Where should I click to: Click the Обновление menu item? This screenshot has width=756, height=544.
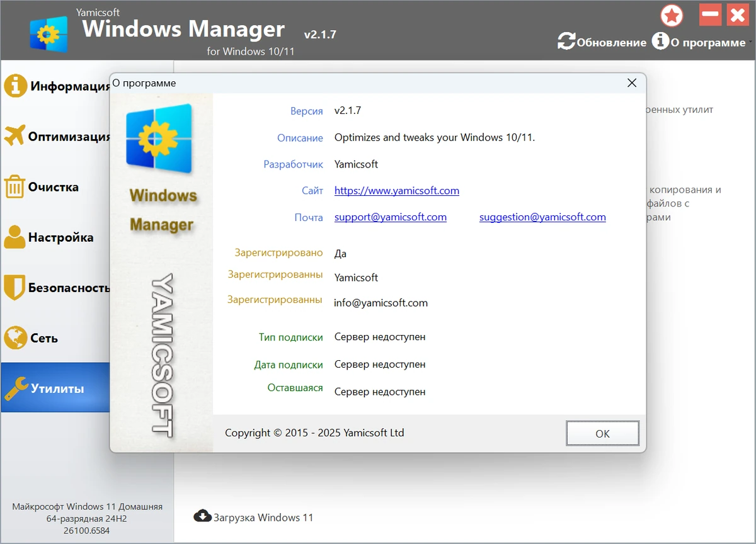[x=602, y=42]
